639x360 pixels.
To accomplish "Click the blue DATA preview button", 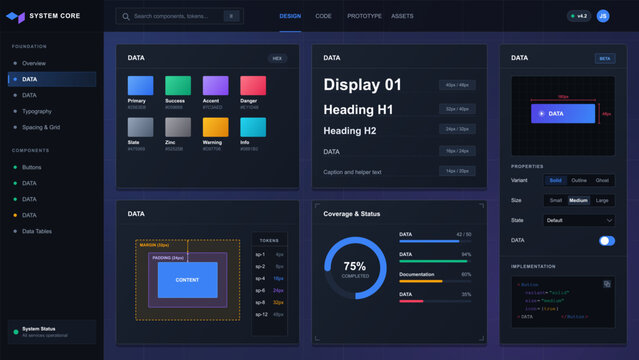I will [x=563, y=114].
